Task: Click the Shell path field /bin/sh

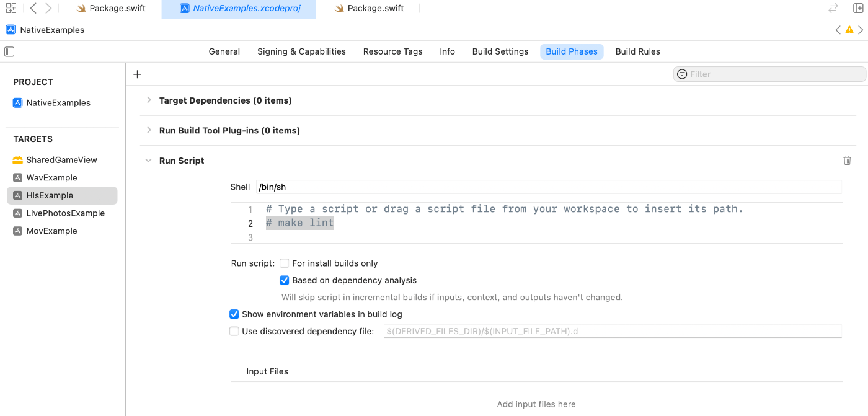Action: tap(549, 187)
